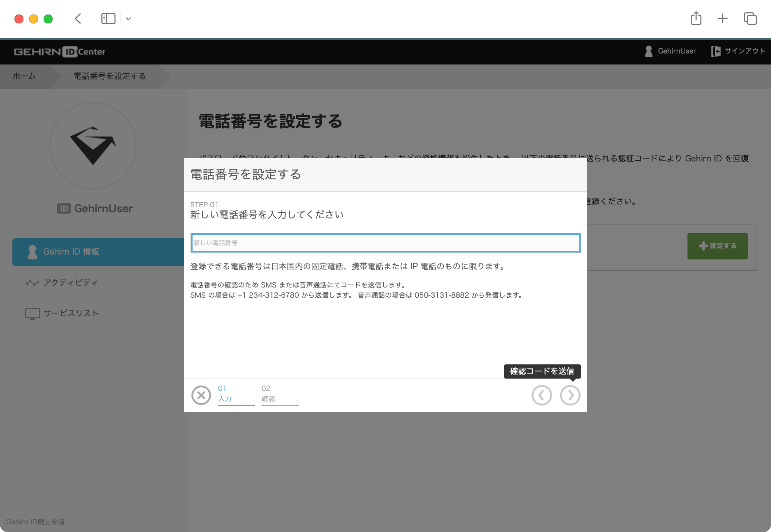Go back with browser back arrow
Viewport: 771px width, 532px height.
coord(78,19)
